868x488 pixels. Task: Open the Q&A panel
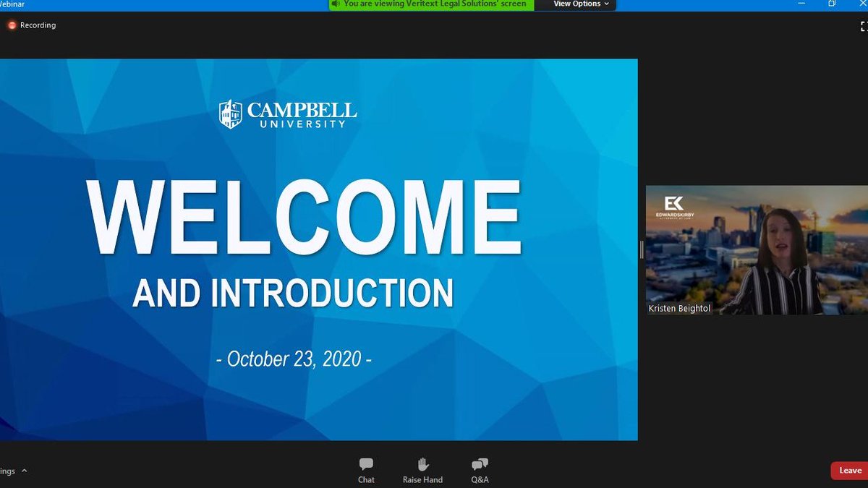click(x=480, y=470)
